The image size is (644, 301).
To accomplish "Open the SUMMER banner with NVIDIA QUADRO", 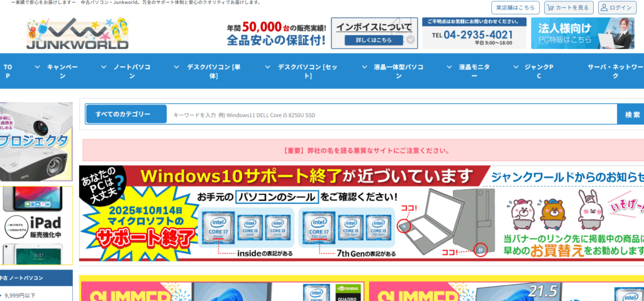I will (223, 291).
